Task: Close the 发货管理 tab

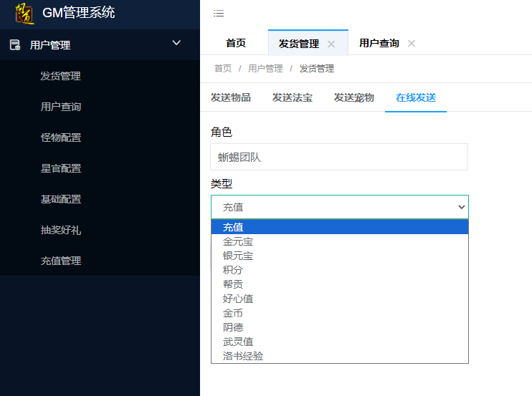Action: (331, 44)
